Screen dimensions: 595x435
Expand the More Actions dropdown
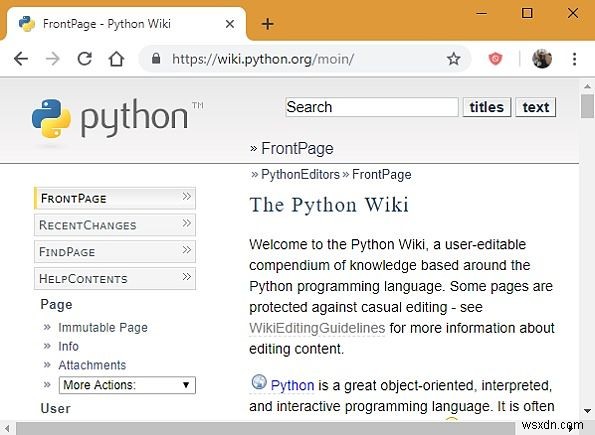point(127,385)
